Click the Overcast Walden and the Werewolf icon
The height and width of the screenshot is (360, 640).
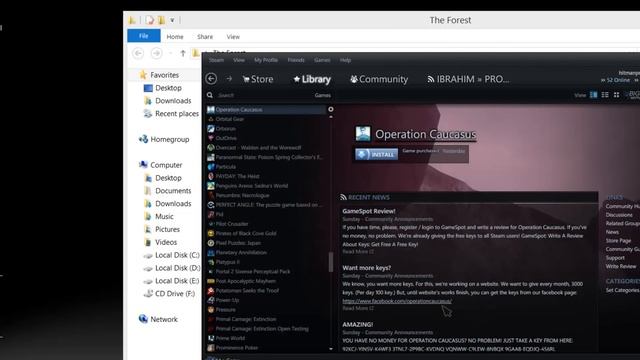coord(211,148)
